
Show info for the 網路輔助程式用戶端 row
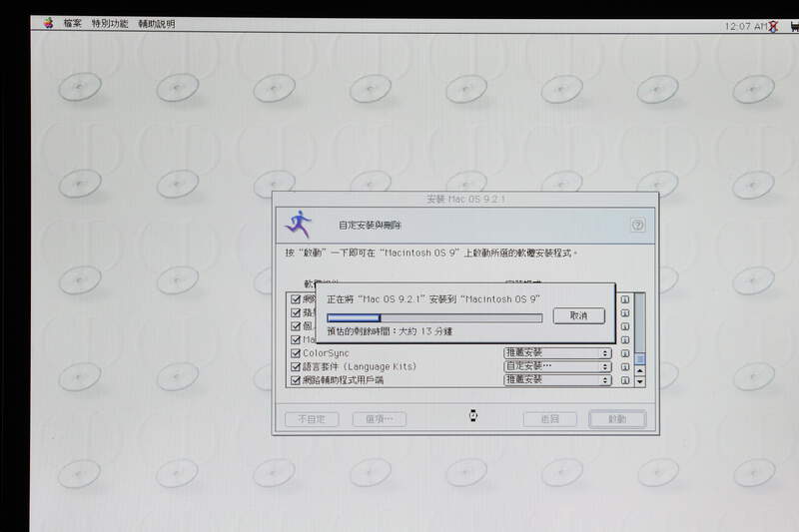(x=625, y=380)
